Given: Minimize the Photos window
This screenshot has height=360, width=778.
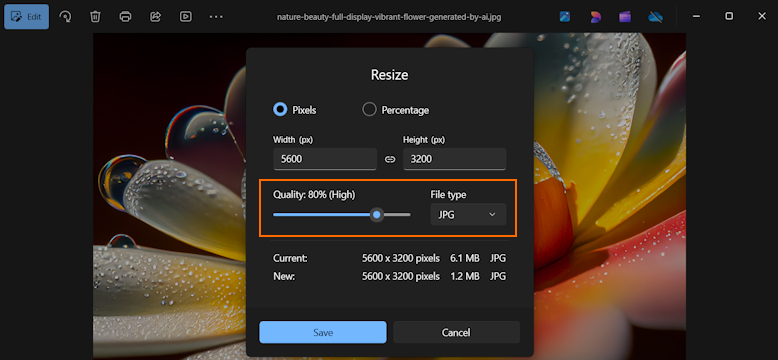Looking at the screenshot, I should (696, 16).
